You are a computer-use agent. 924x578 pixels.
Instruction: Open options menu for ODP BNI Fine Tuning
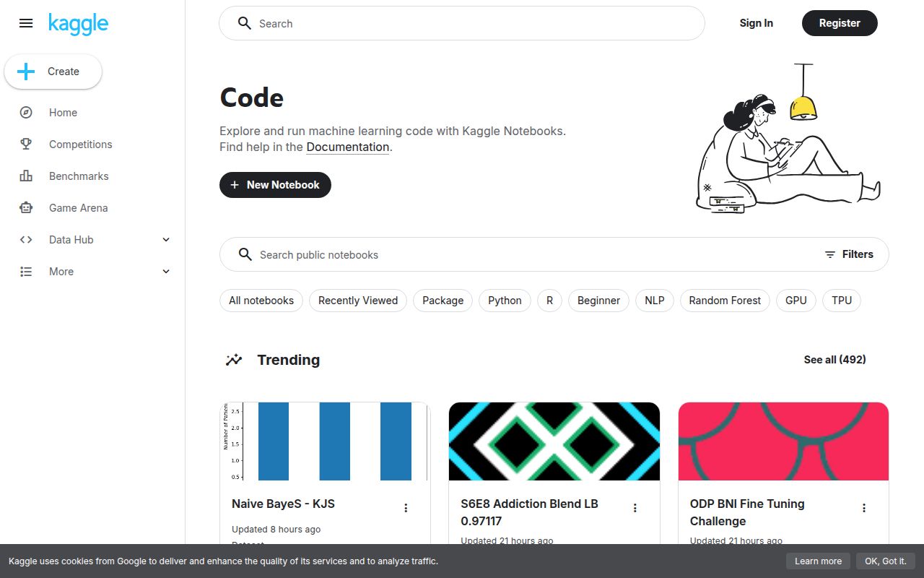click(x=864, y=508)
